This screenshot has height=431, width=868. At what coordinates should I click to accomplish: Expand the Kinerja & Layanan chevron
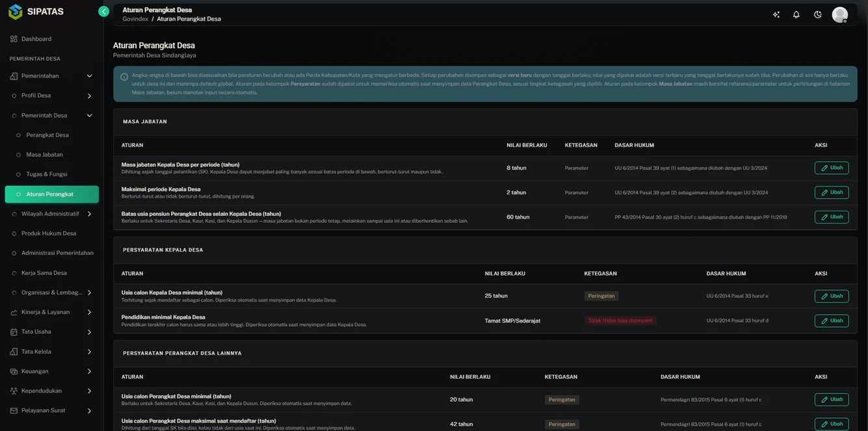point(89,313)
